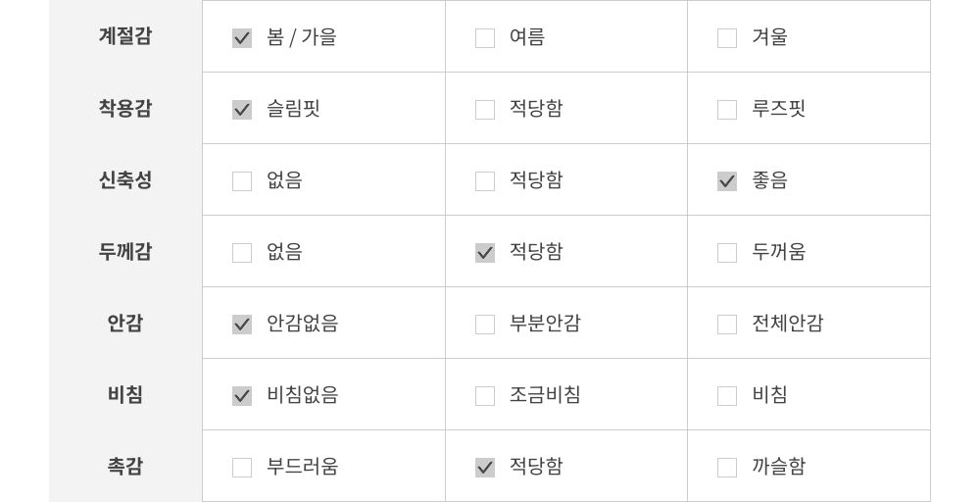Screen dimensions: 980x502
Task: Select the 두꺼움 checkbox
Action: click(727, 253)
